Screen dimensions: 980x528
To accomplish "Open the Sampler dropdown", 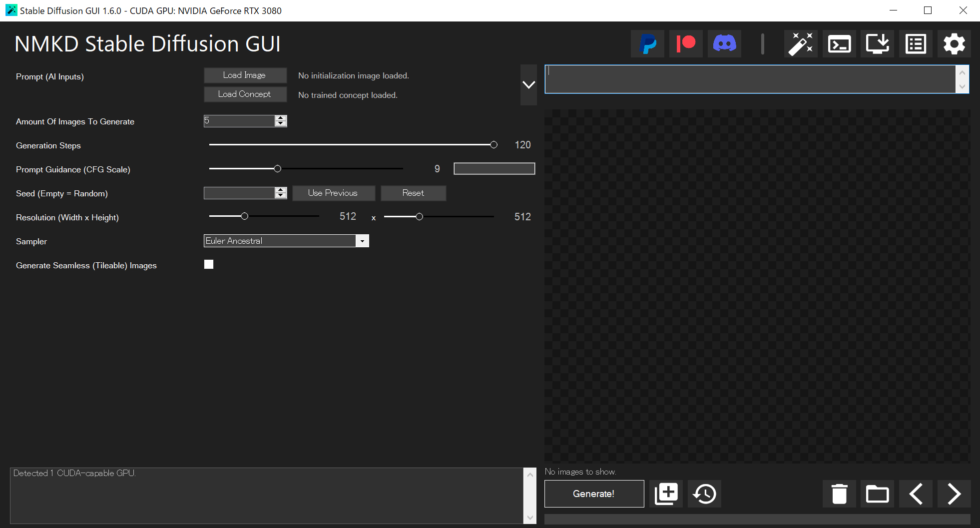I will pos(362,240).
